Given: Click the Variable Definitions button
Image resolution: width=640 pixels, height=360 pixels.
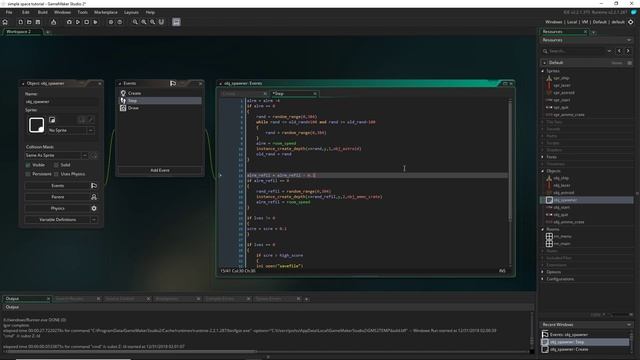Looking at the screenshot, I should point(58,220).
